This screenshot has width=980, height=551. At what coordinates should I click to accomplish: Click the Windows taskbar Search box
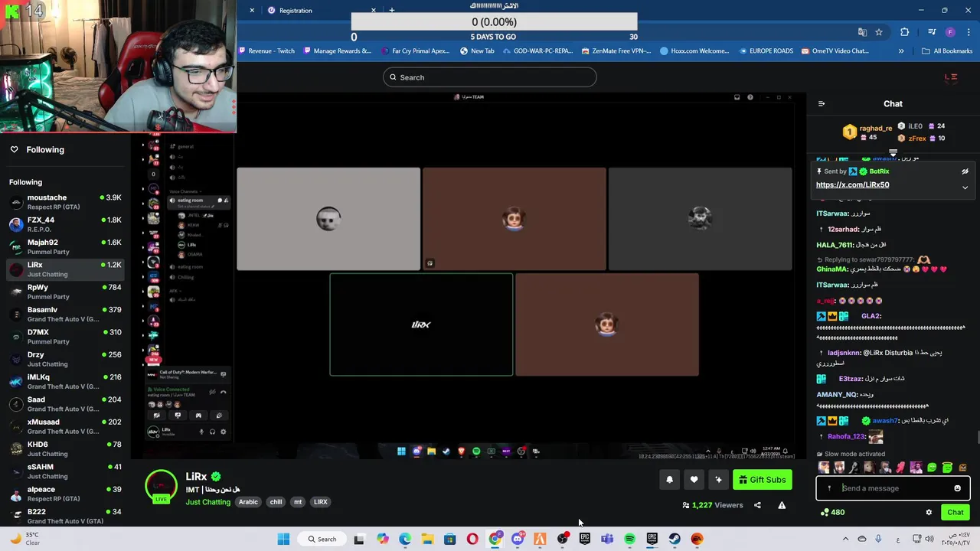(x=322, y=539)
